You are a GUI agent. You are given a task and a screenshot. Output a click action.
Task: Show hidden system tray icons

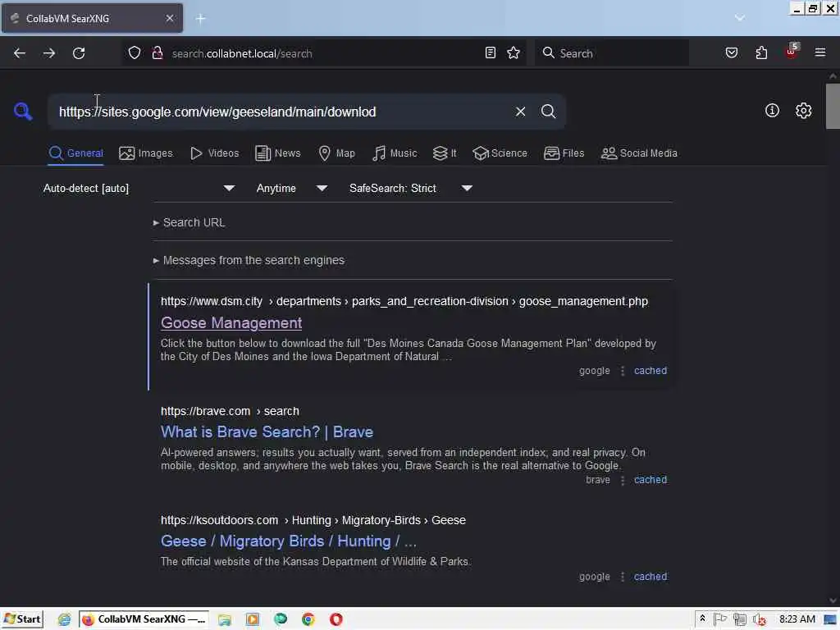point(702,619)
